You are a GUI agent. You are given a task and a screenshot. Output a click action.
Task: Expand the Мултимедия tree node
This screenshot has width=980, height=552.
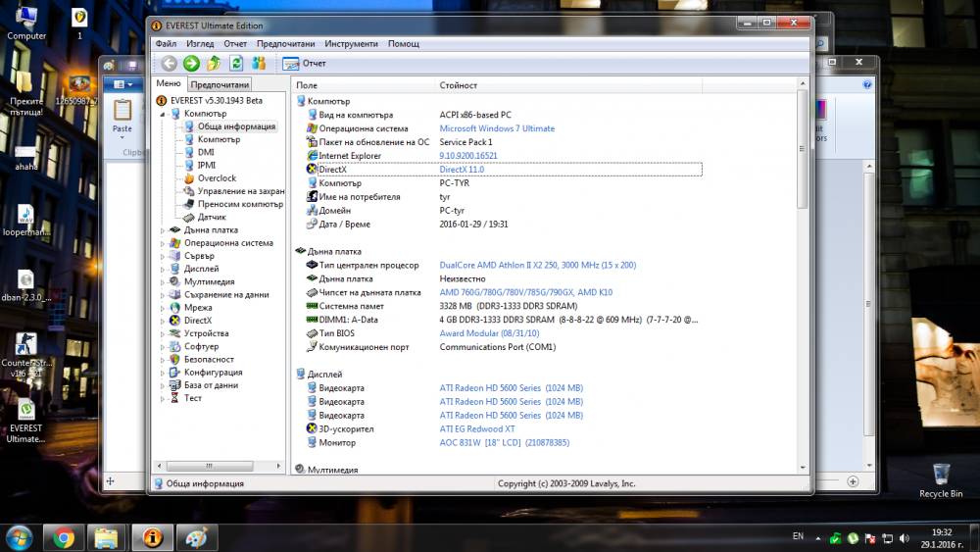click(163, 282)
